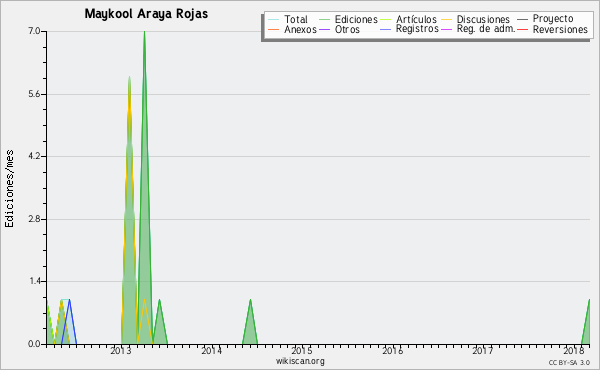Select the Registros legend entry
600x370 pixels.
click(x=409, y=29)
